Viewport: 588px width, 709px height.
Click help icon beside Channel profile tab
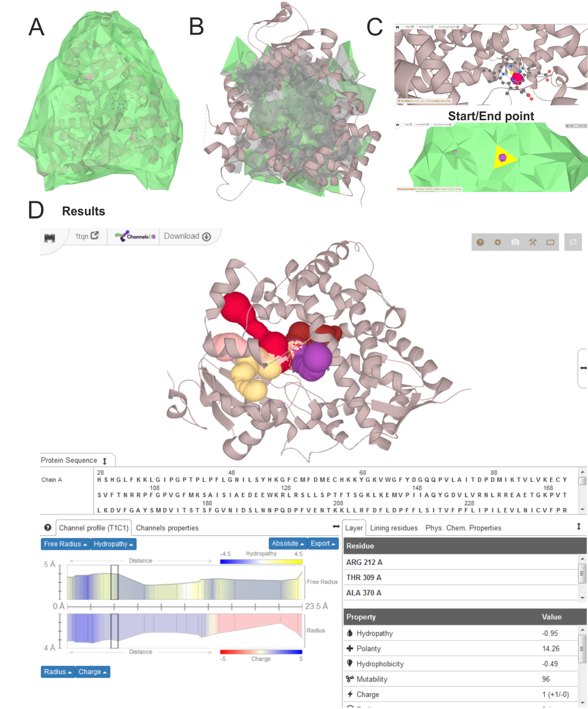tap(48, 527)
